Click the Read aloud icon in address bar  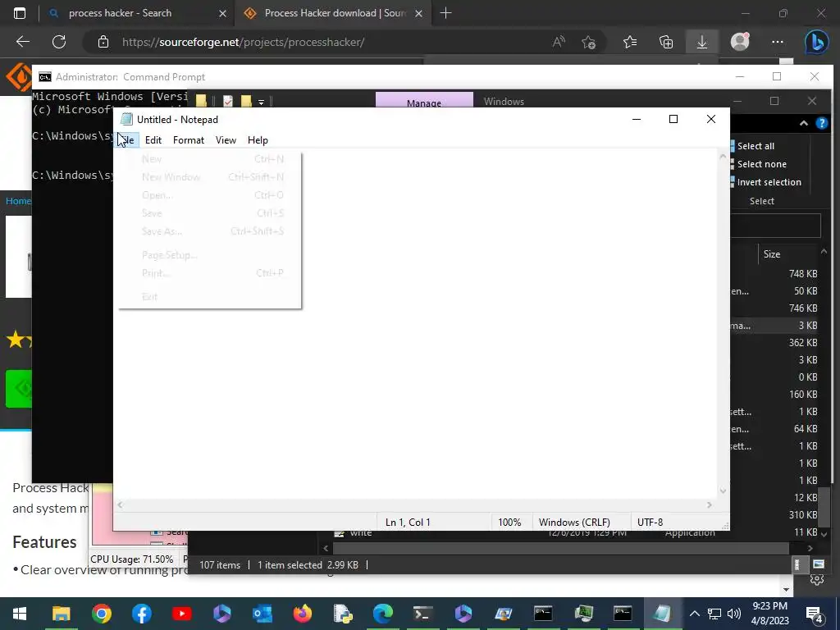[x=558, y=42]
